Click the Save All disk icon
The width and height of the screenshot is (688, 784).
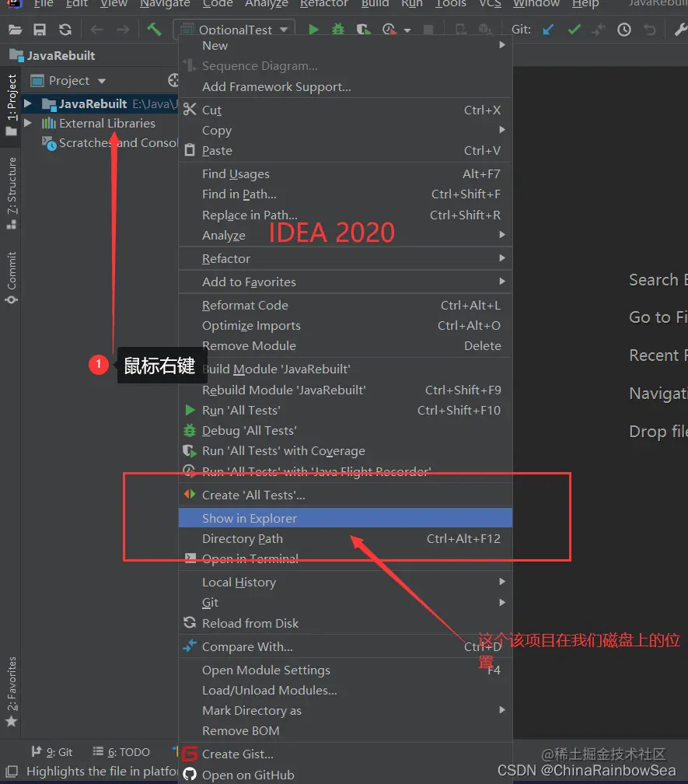coord(40,30)
